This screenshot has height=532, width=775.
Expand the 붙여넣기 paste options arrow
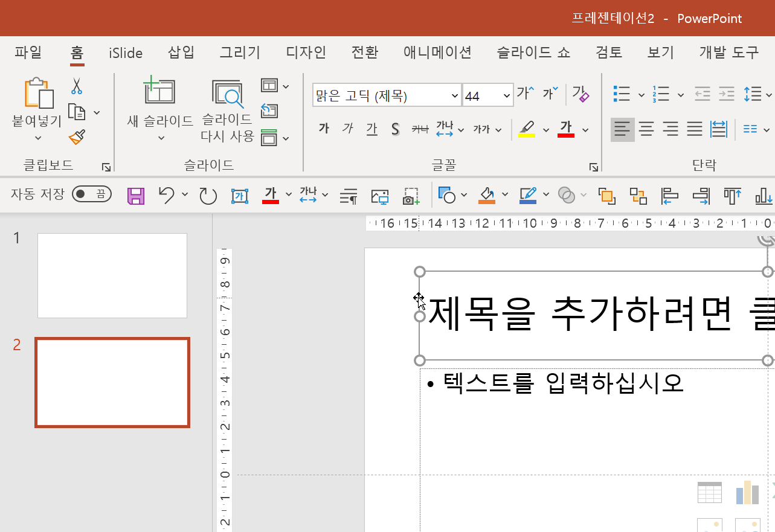click(x=38, y=138)
